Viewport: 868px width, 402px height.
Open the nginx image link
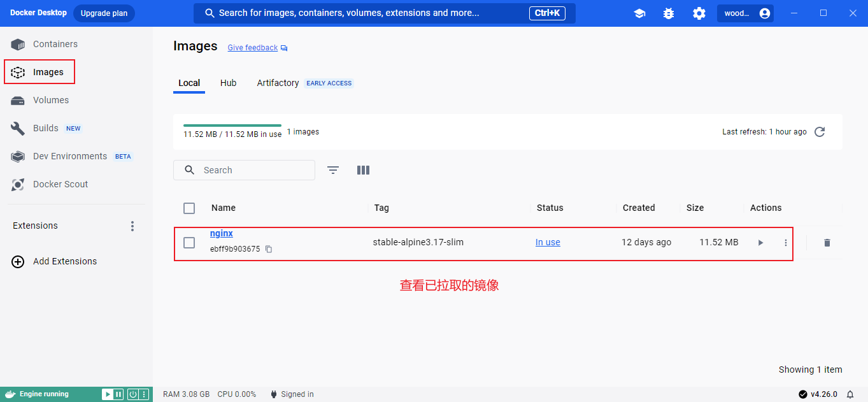pos(222,234)
